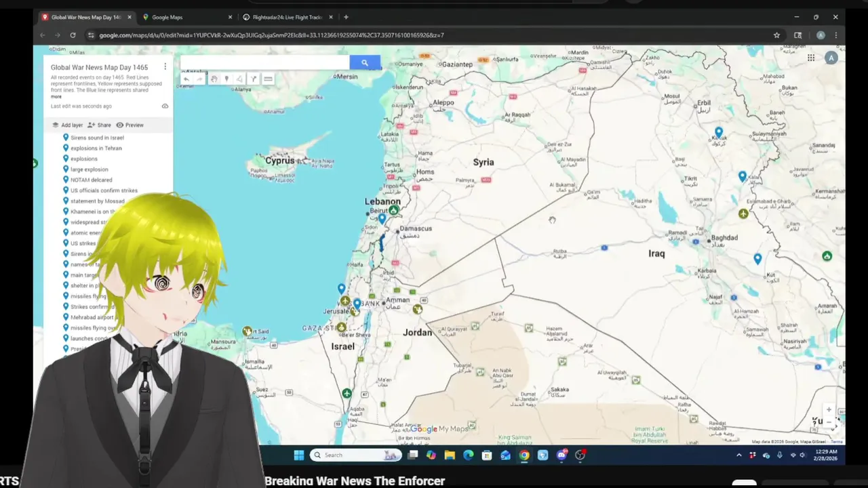Expand the map description with 'more'
This screenshot has height=488, width=868.
point(56,97)
